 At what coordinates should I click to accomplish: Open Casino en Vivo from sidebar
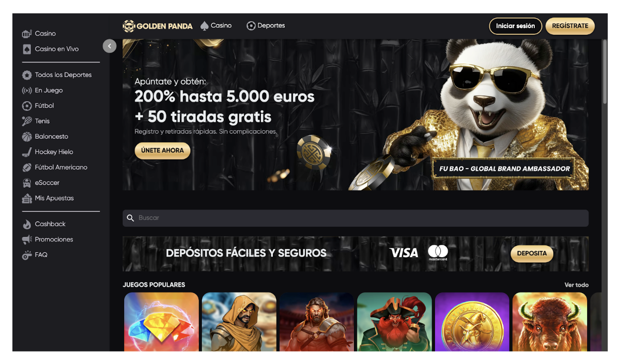(x=51, y=49)
